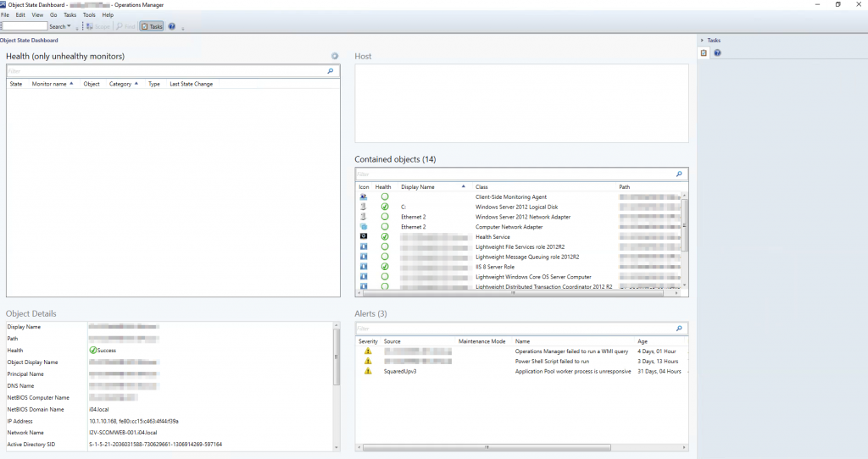Click the Object Details vertical scrollbar thumb

tap(336, 357)
